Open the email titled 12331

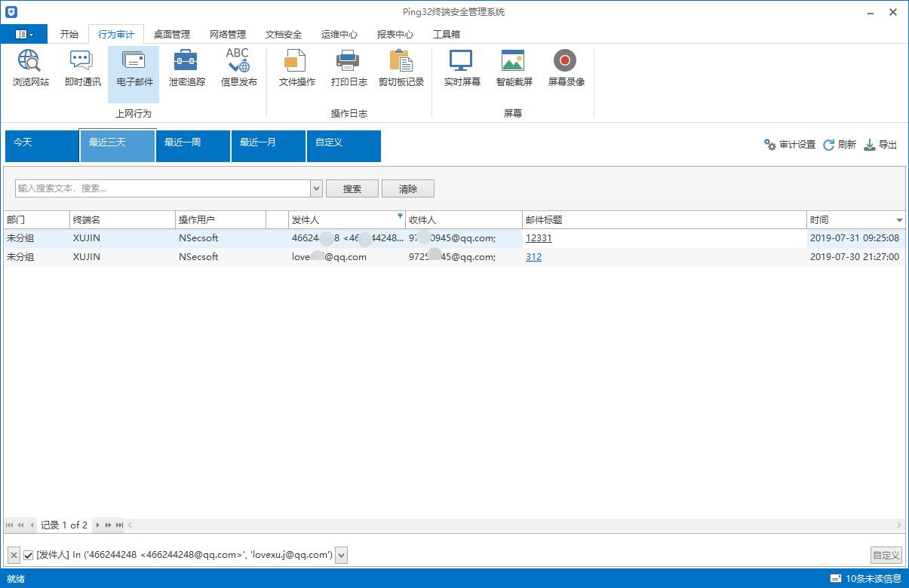coord(539,238)
